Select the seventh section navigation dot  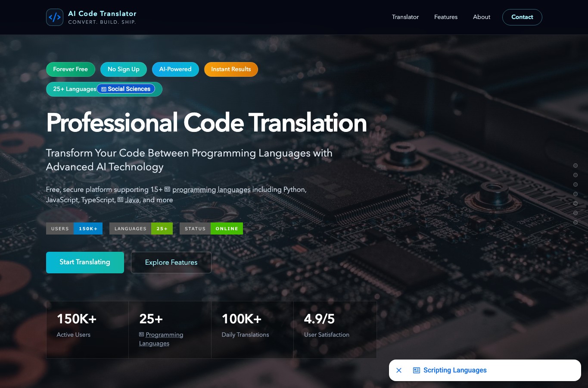pyautogui.click(x=576, y=222)
